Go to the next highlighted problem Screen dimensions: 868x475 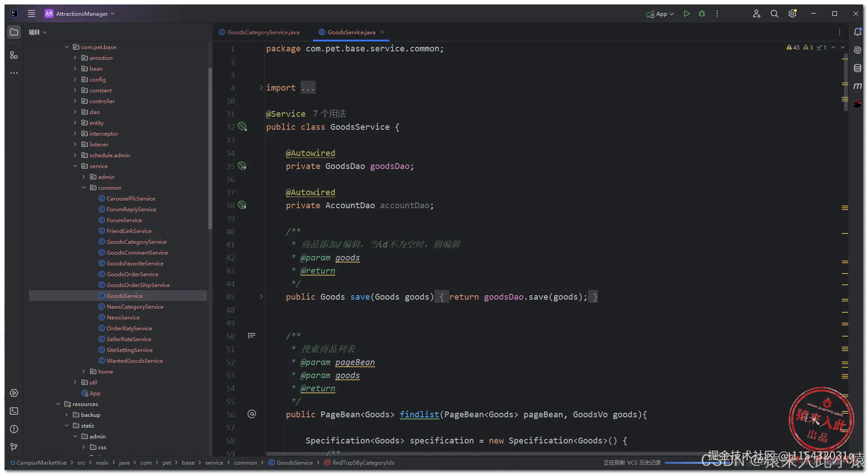click(x=843, y=47)
